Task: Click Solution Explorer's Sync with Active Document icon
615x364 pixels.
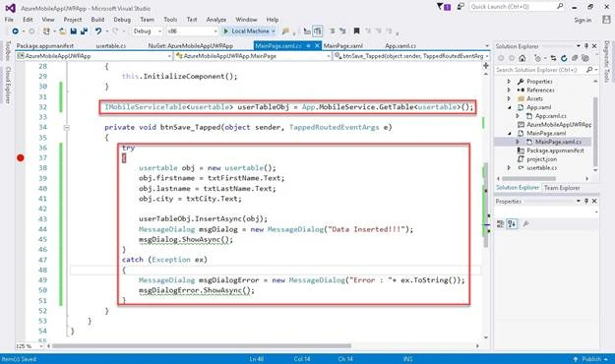Action: (553, 58)
